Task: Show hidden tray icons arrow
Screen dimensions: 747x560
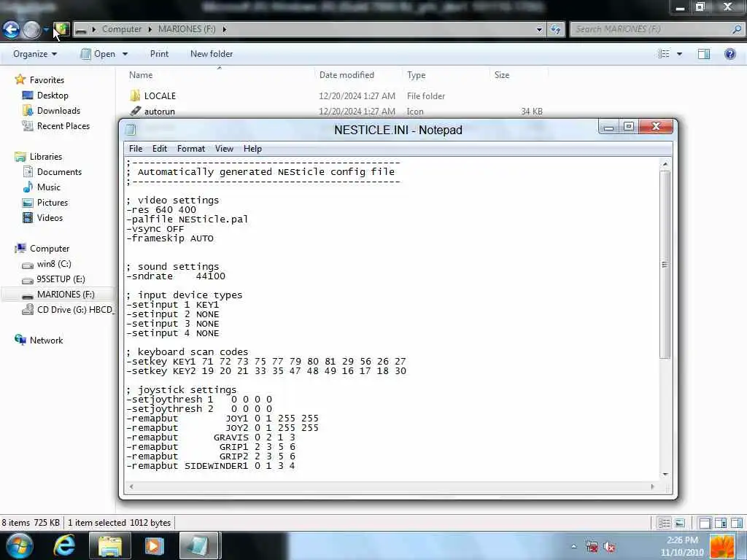Action: 574,546
